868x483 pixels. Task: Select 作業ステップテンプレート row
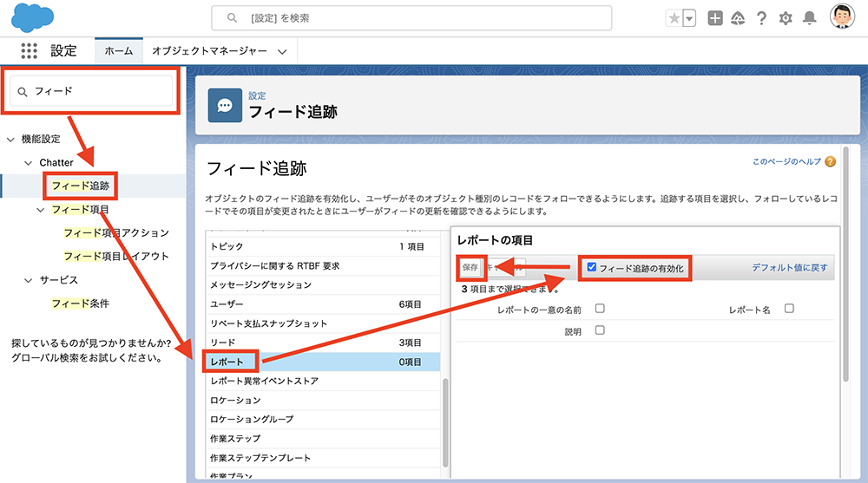(x=323, y=458)
